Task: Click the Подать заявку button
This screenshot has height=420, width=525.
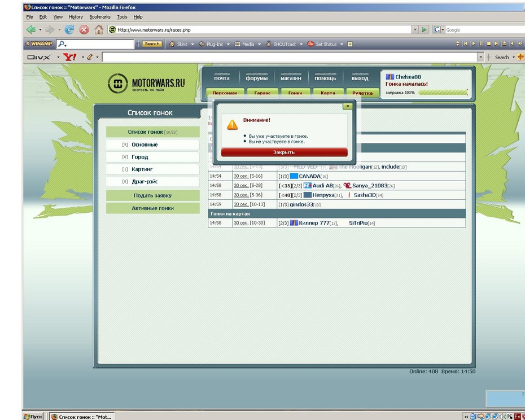Action: click(x=152, y=195)
